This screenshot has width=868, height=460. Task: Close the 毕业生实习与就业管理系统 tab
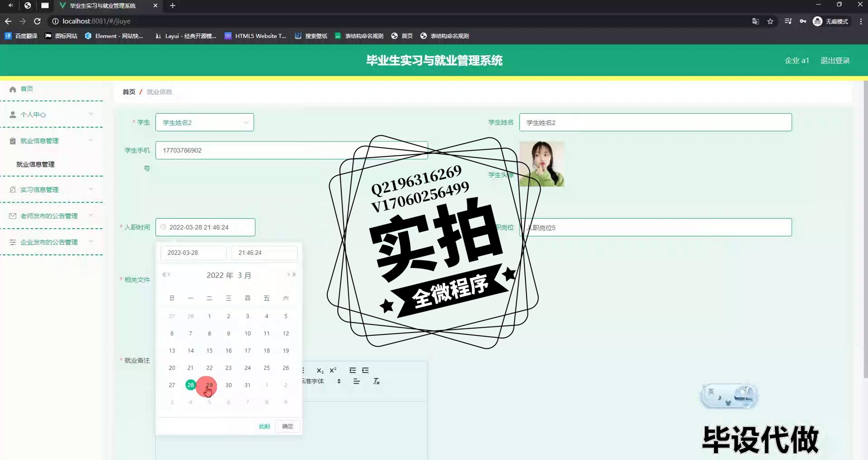(x=156, y=5)
